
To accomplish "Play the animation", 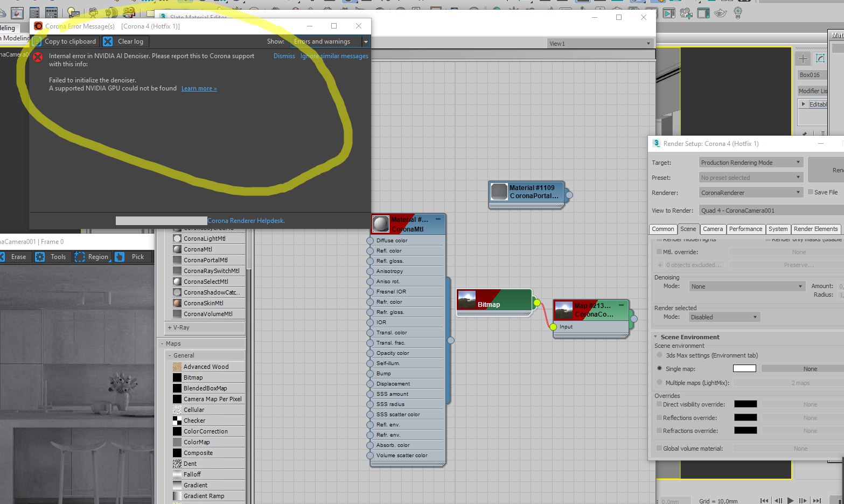I will (791, 500).
